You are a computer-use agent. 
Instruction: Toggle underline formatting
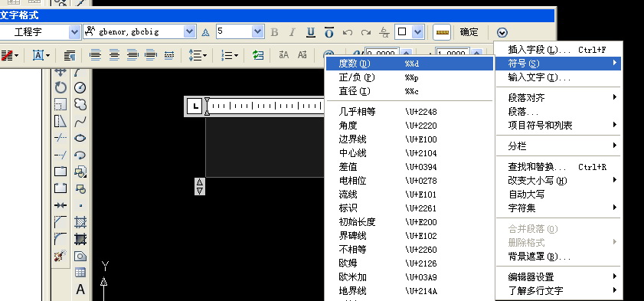tap(311, 32)
